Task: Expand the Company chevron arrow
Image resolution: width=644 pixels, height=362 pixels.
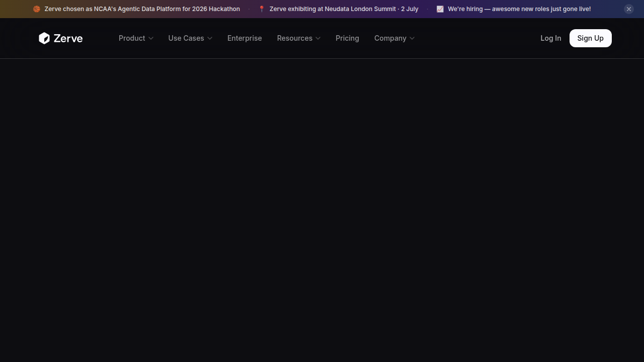Action: coord(412,38)
